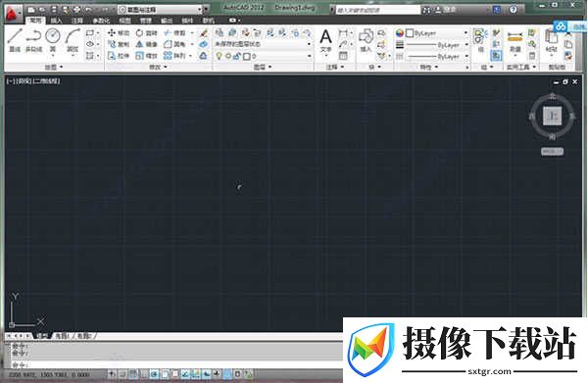Click the ViewCube top (上) face
Image resolution: width=588 pixels, height=383 pixels.
[553, 116]
